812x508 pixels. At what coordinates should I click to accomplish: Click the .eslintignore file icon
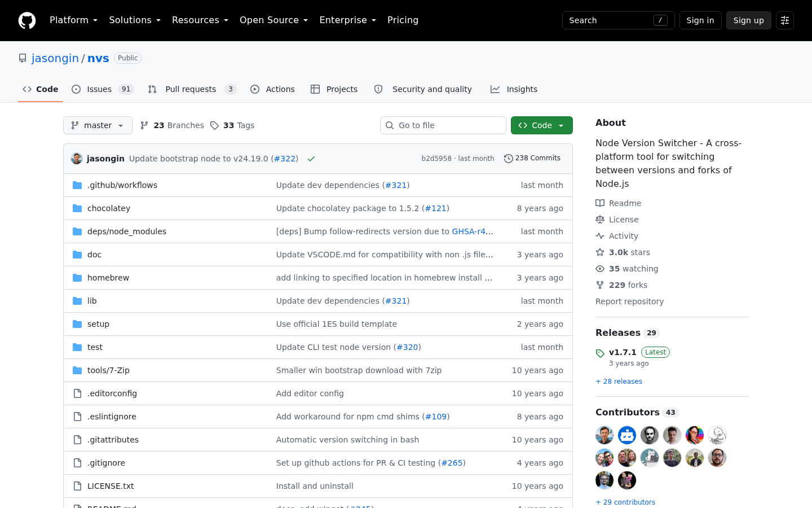tap(77, 417)
